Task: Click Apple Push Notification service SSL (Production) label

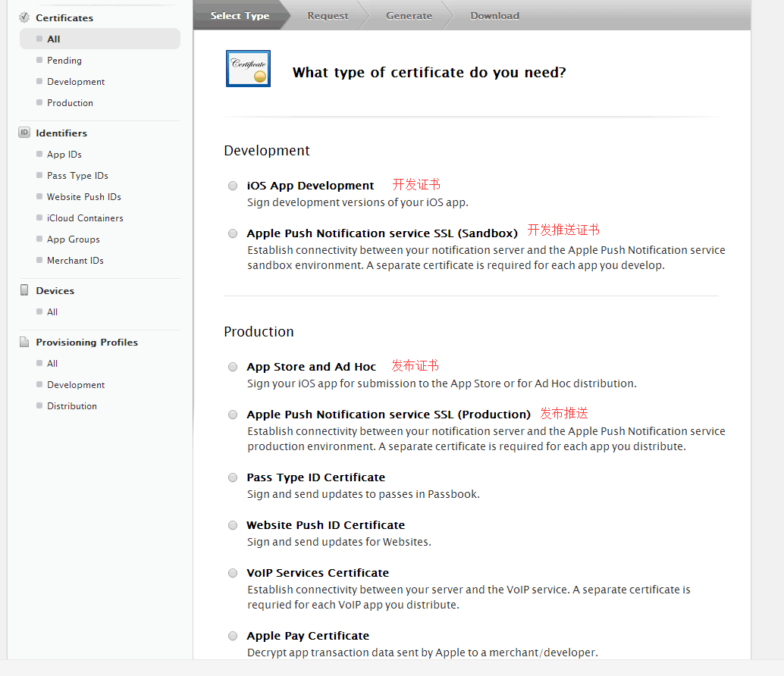Action: 388,415
